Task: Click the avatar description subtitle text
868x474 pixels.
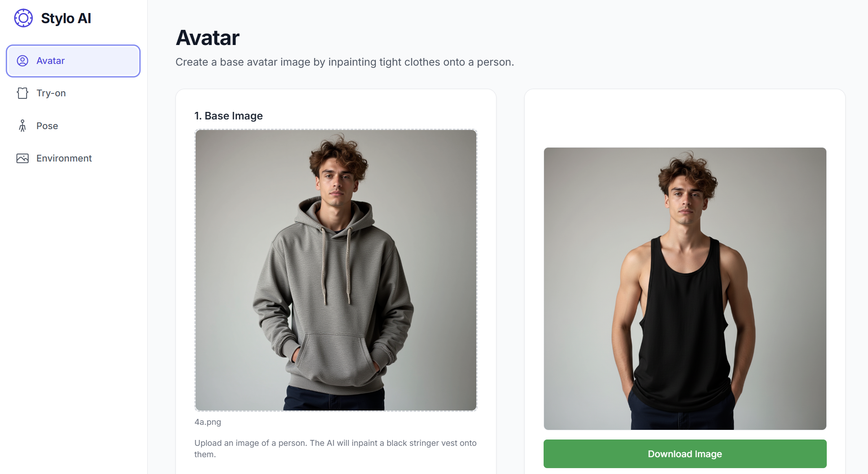Action: point(345,62)
